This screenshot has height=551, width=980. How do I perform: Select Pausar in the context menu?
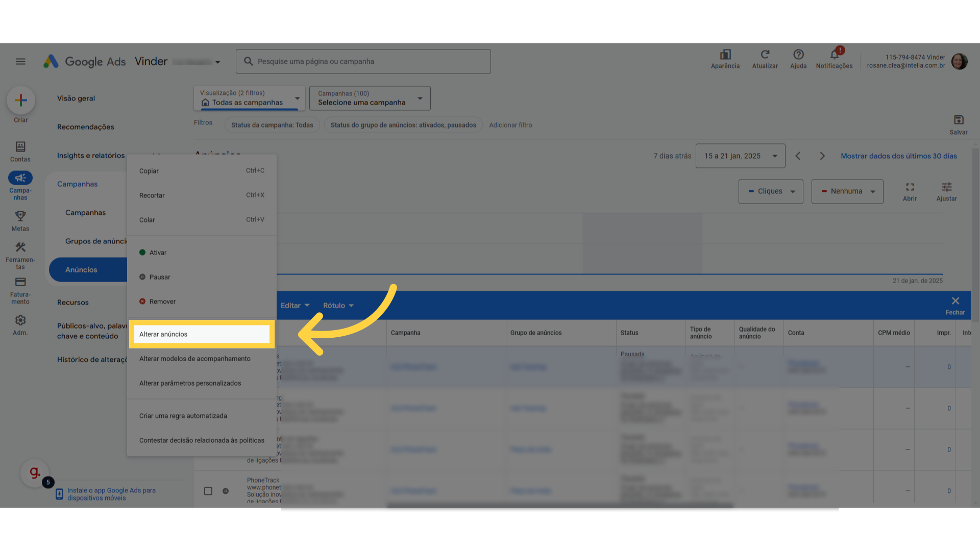click(x=202, y=277)
